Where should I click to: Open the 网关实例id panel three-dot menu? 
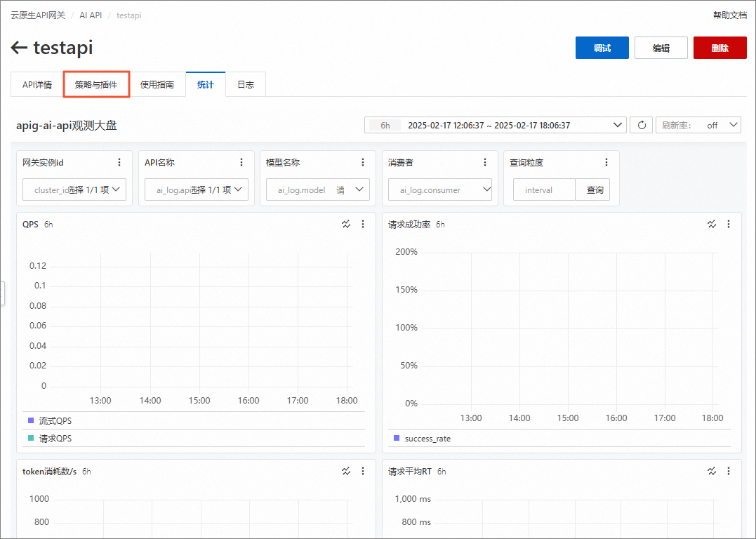pos(119,162)
